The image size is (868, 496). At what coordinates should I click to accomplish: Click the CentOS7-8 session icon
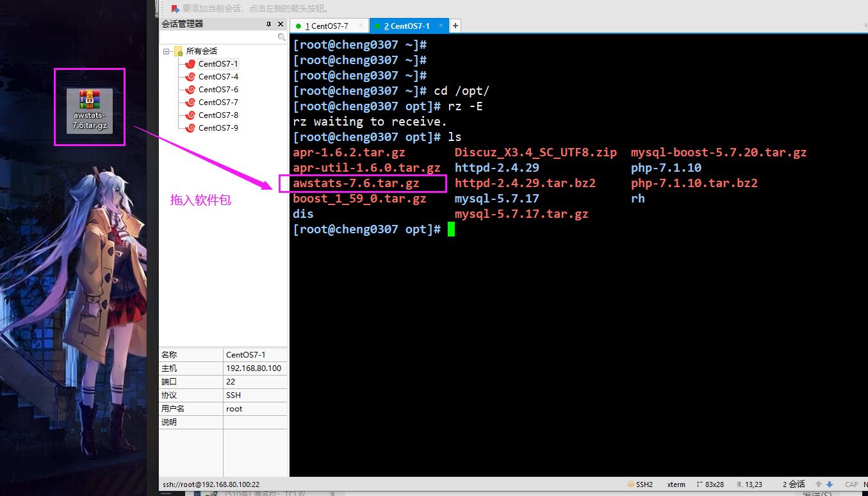[x=190, y=115]
